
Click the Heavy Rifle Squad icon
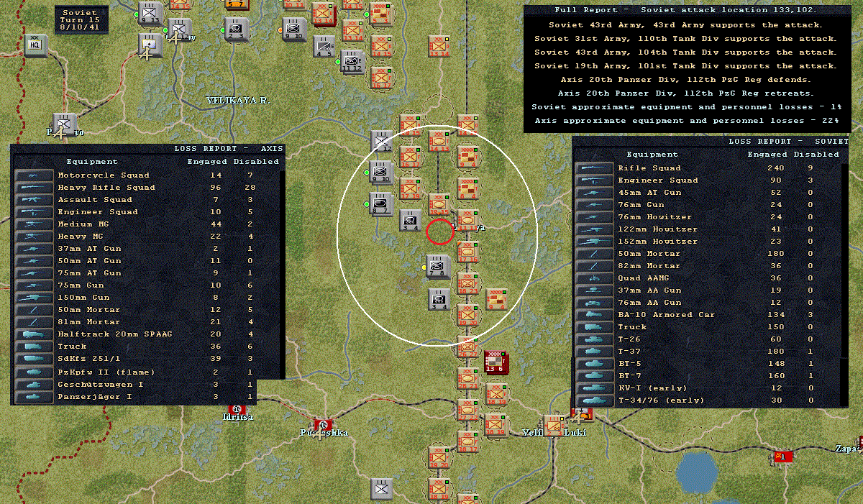coord(35,188)
